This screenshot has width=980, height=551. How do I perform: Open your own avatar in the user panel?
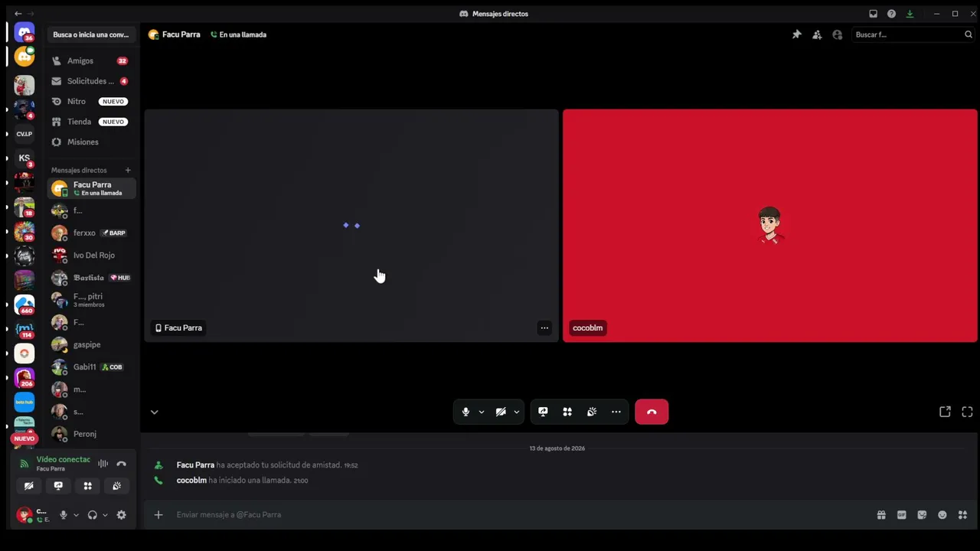click(24, 515)
